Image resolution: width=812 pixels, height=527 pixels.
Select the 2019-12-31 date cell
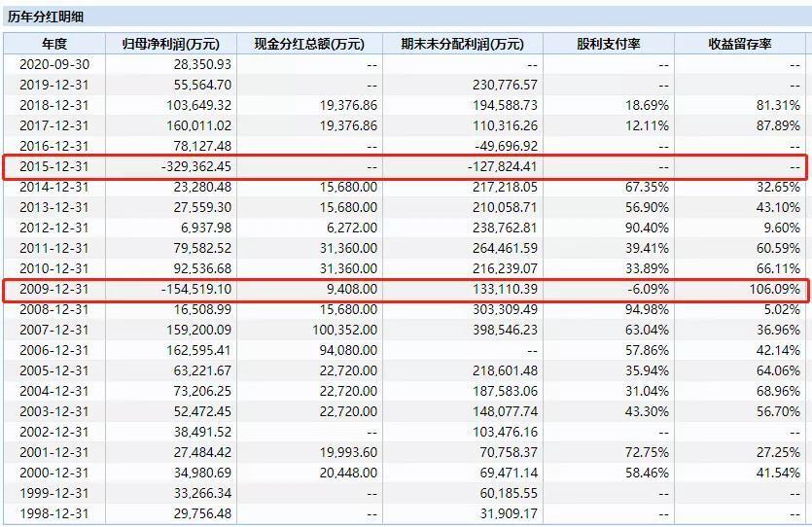[x=54, y=85]
